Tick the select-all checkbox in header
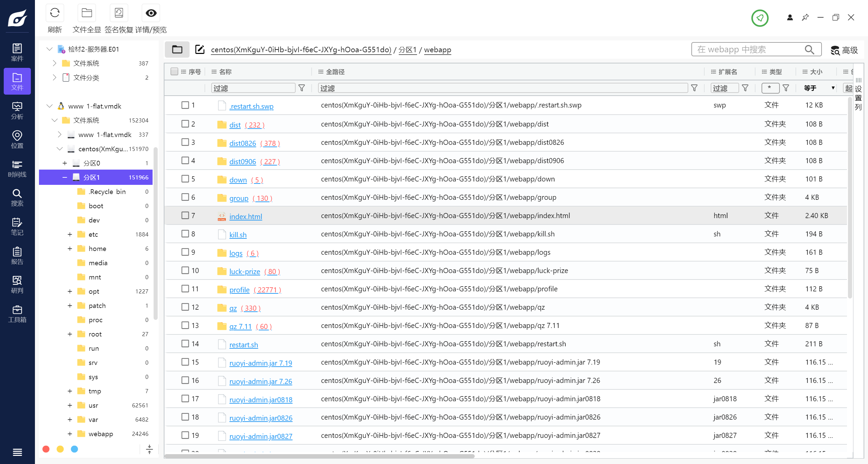This screenshot has height=464, width=868. tap(174, 72)
